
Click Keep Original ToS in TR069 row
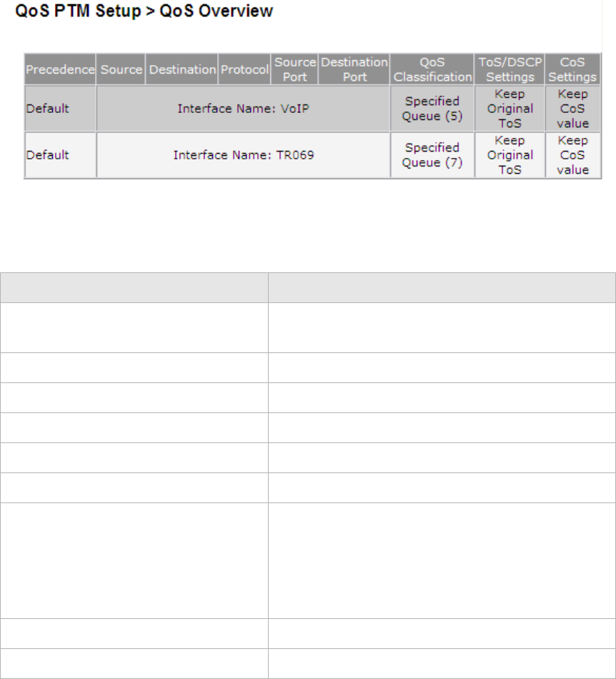point(510,155)
